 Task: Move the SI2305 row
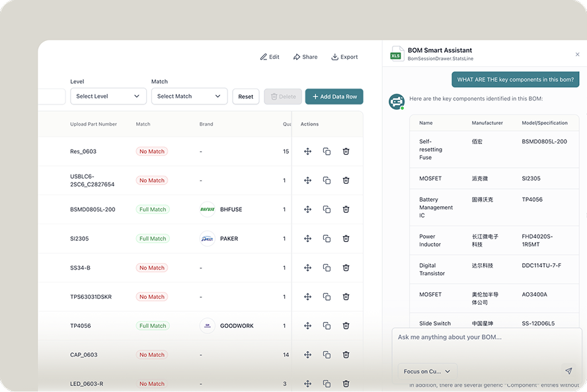click(x=308, y=239)
